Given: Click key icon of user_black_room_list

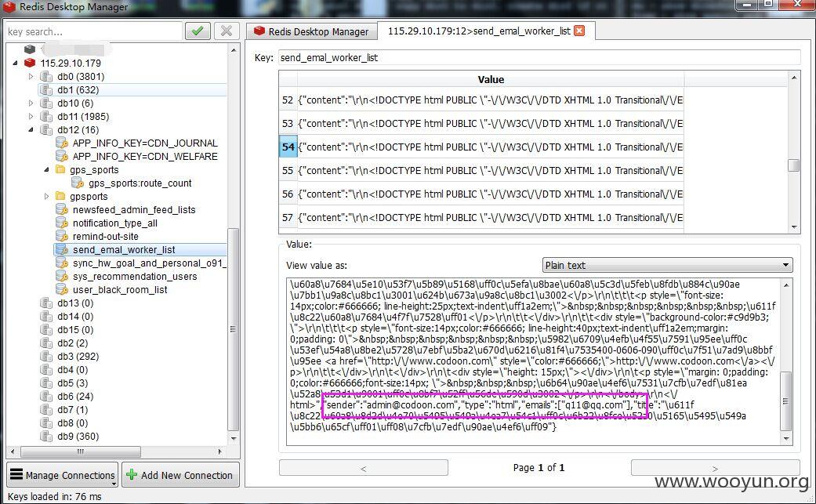Looking at the screenshot, I should click(62, 290).
